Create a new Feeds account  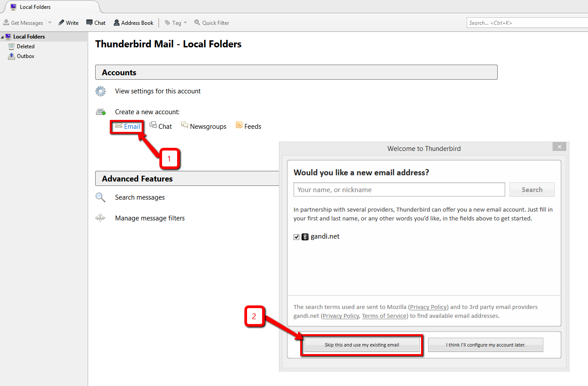[x=253, y=126]
